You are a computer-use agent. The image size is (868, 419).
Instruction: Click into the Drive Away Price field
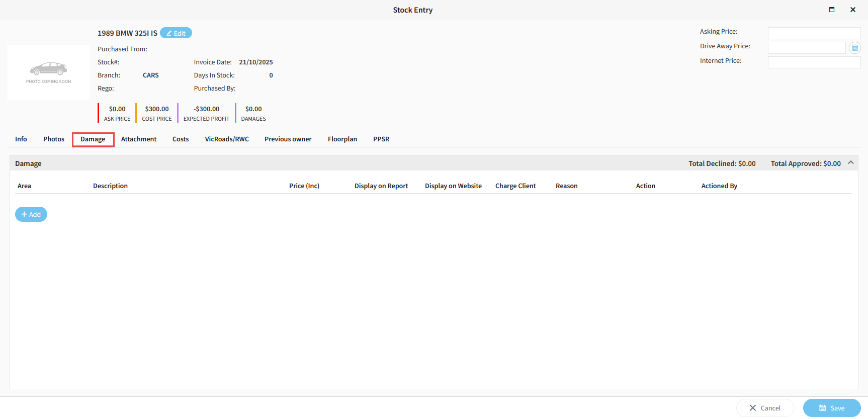tap(807, 48)
